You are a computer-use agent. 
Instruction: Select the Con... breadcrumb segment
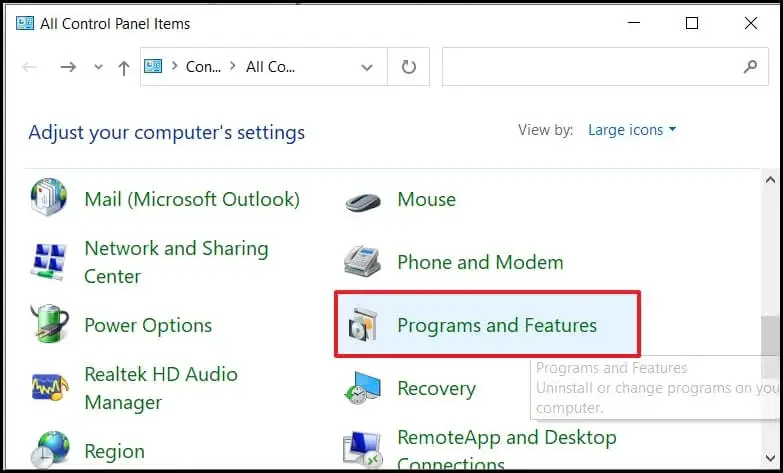click(203, 66)
